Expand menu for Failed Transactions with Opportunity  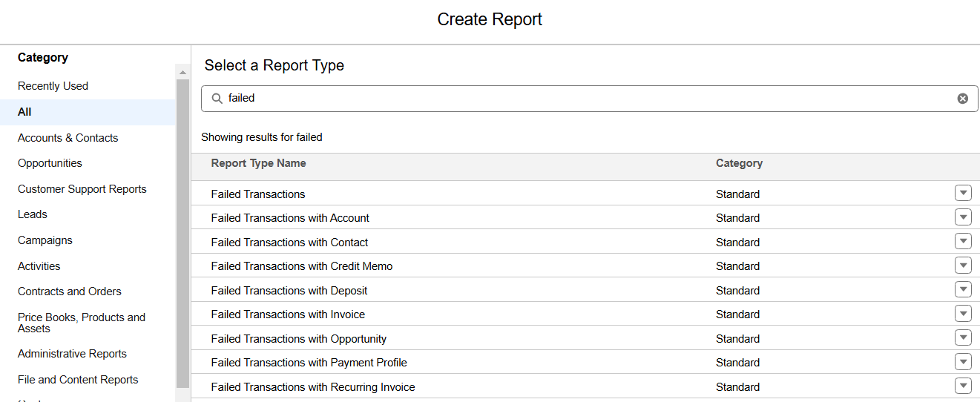pyautogui.click(x=963, y=338)
